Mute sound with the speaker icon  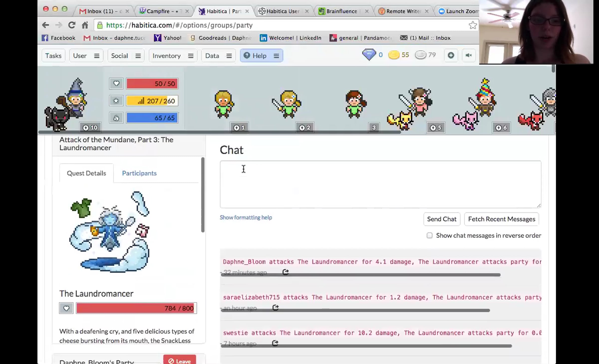(469, 55)
